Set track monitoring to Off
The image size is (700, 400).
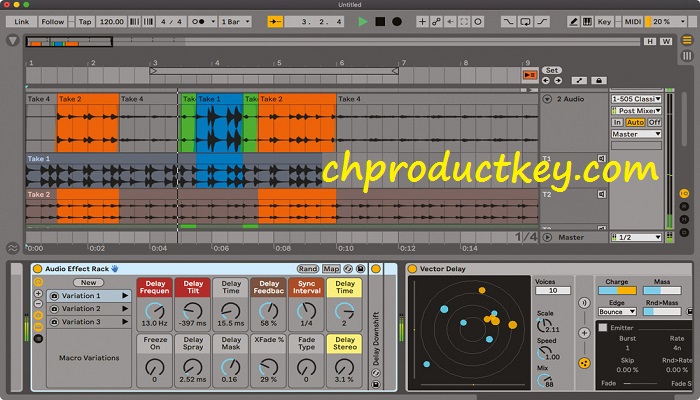click(654, 122)
